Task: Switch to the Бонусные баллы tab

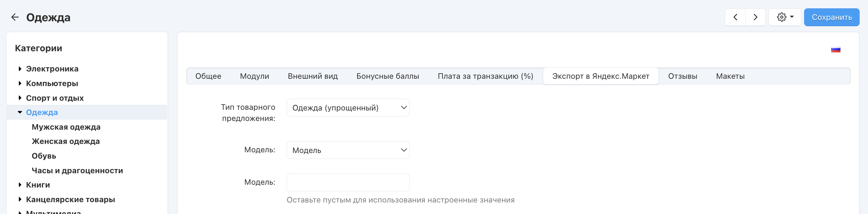Action: point(388,76)
